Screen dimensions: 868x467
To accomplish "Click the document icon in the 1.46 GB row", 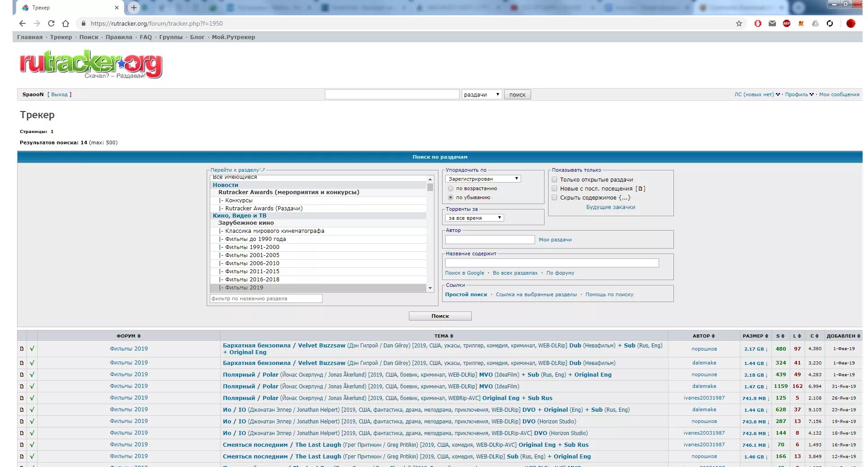I will coord(22,457).
